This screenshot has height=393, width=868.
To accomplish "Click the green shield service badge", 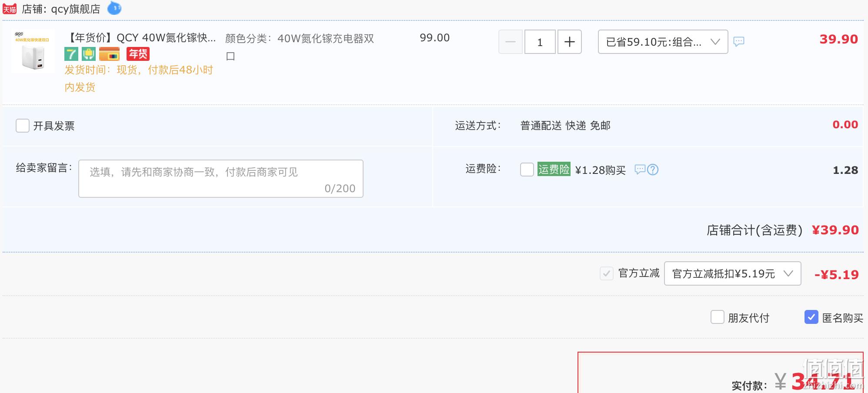I will [x=89, y=54].
